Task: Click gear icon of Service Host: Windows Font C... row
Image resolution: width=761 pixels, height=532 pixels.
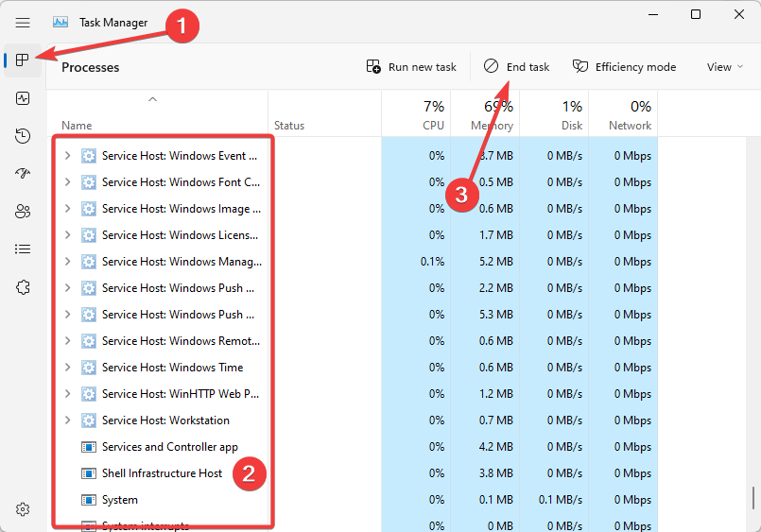Action: [88, 182]
